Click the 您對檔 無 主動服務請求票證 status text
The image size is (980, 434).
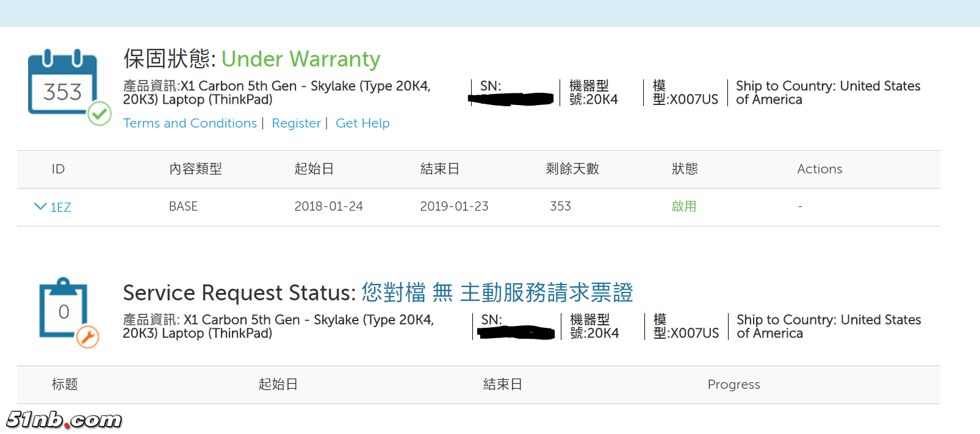[x=497, y=293]
